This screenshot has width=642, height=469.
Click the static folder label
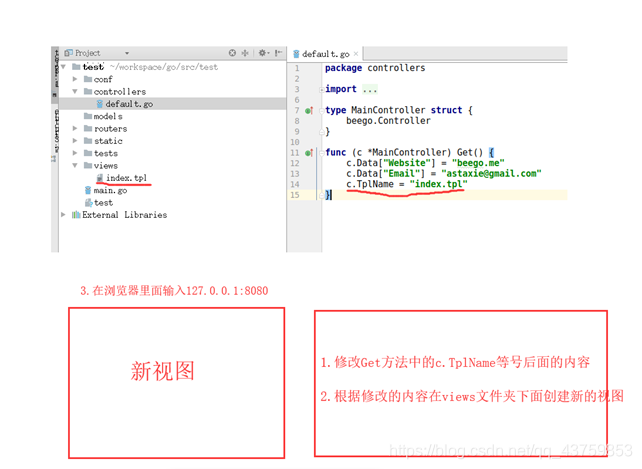pos(108,141)
